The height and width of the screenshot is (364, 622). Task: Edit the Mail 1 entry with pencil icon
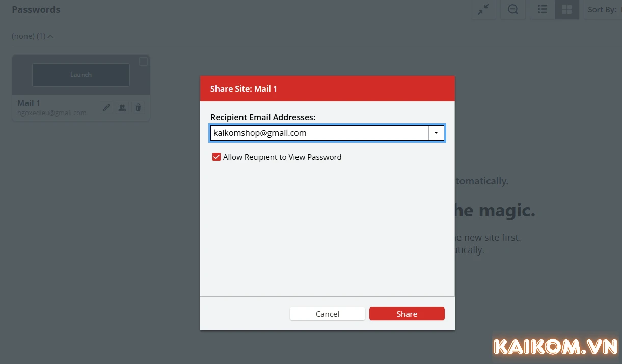[106, 107]
